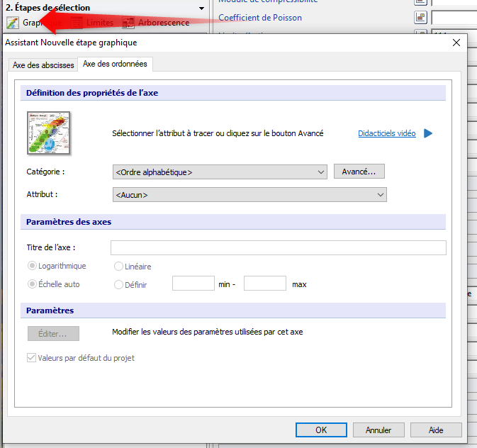477x448 pixels.
Task: Click the material chart thumbnail image
Action: tap(49, 133)
